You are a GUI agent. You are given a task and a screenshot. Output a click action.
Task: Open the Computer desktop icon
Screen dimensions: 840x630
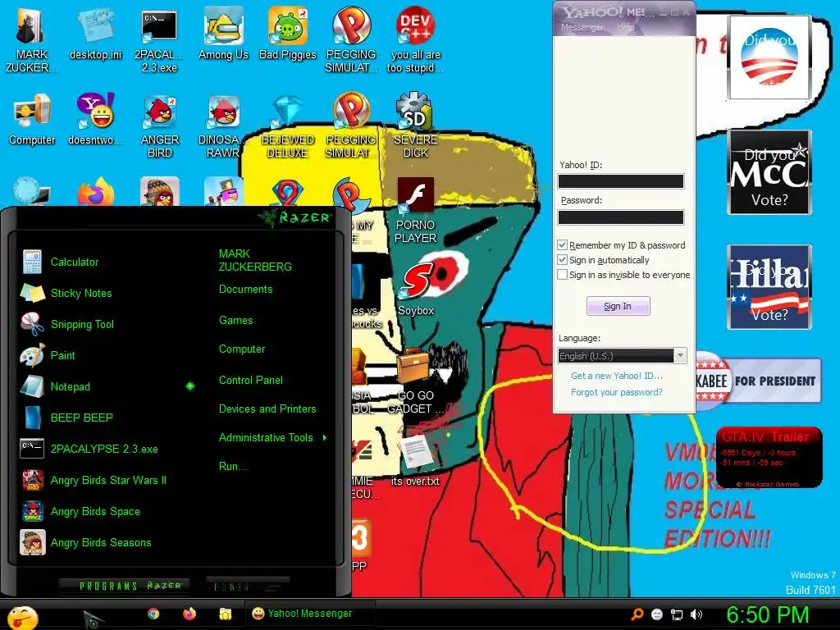point(32,119)
